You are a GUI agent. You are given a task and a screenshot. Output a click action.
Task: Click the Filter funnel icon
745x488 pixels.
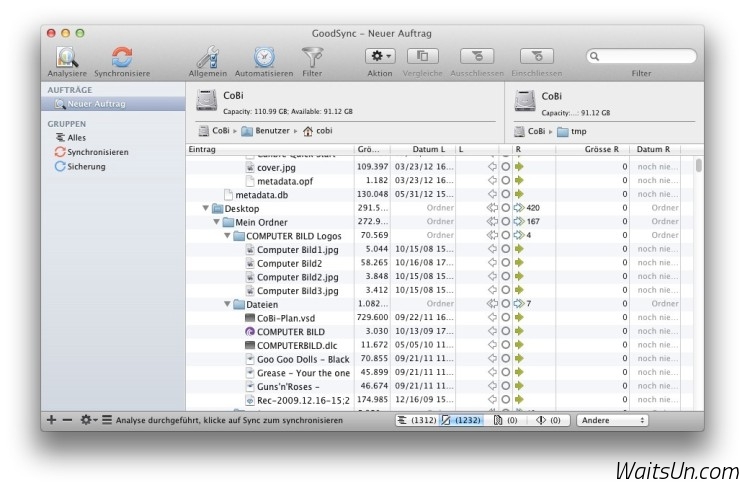pyautogui.click(x=312, y=57)
